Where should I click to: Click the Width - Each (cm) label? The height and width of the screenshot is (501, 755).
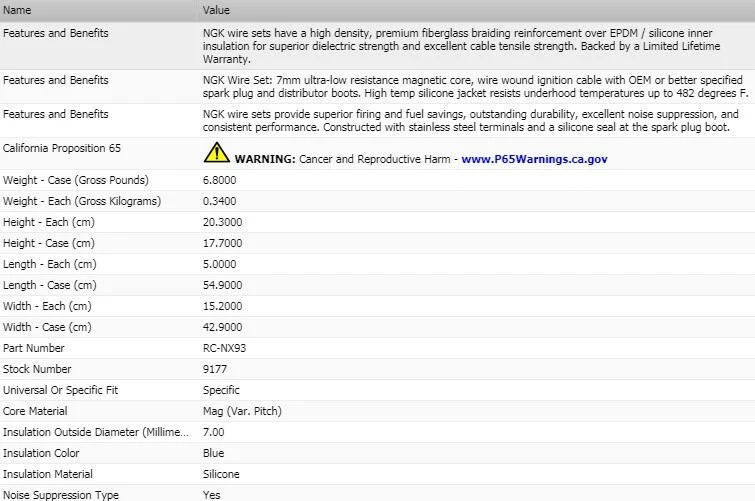click(x=47, y=306)
